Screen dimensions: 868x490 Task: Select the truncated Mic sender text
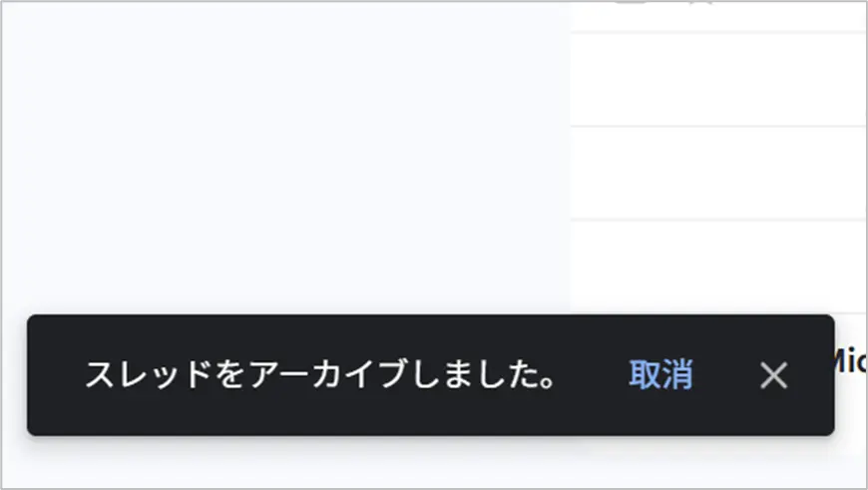[x=849, y=361]
